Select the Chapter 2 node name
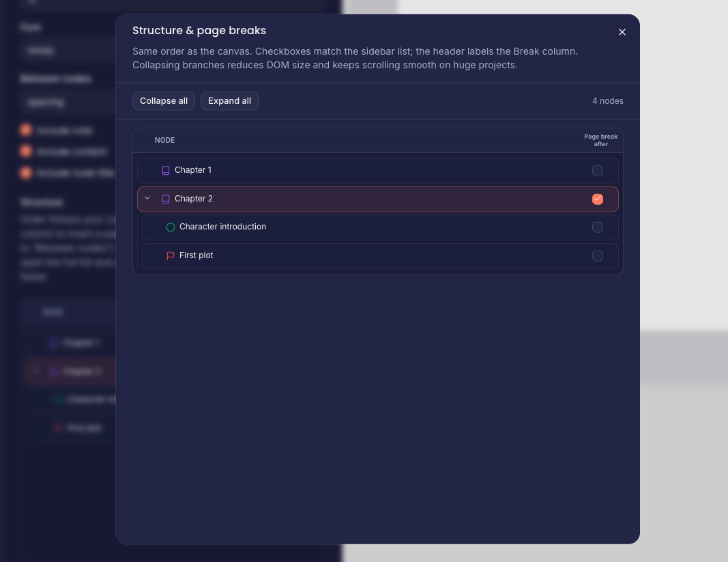Viewport: 728px width, 562px height. pos(194,199)
